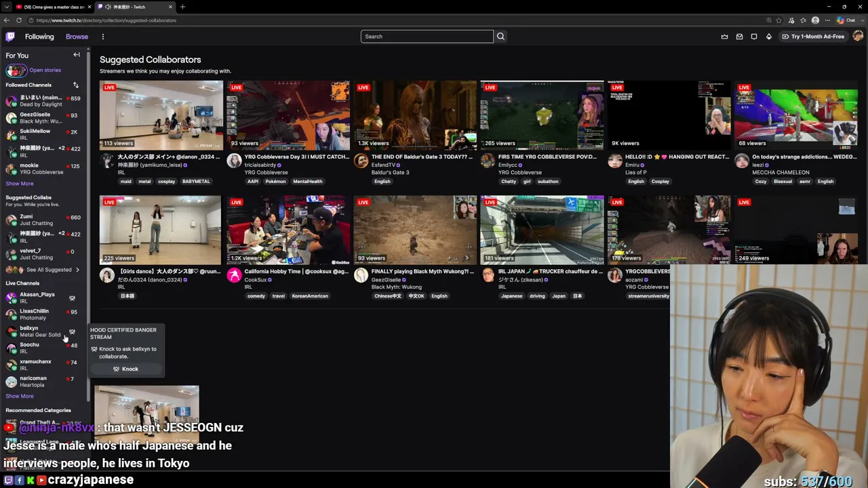Viewport: 868px width, 488px height.
Task: Open a new browser tab
Action: click(x=182, y=7)
